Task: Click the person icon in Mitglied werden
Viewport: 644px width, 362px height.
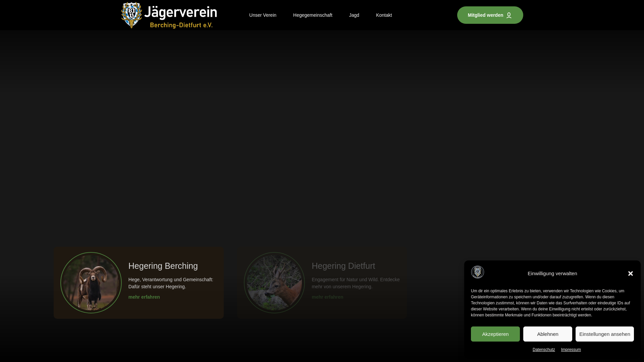Action: 509,15
